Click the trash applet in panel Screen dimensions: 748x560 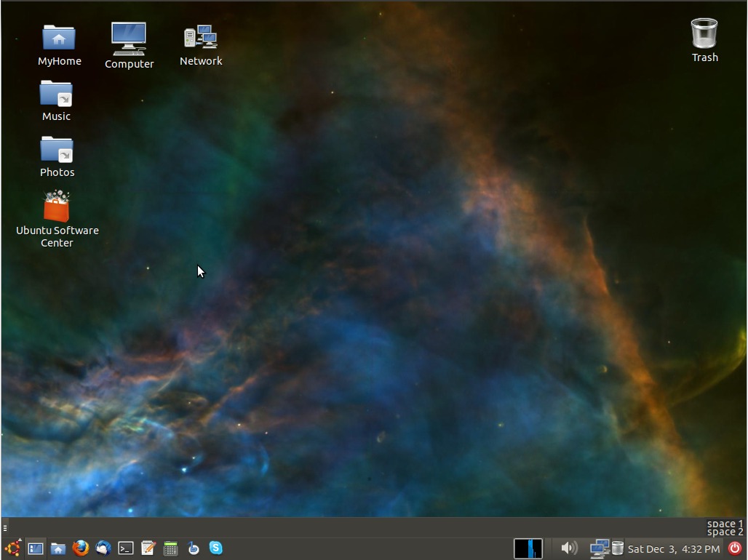click(617, 548)
